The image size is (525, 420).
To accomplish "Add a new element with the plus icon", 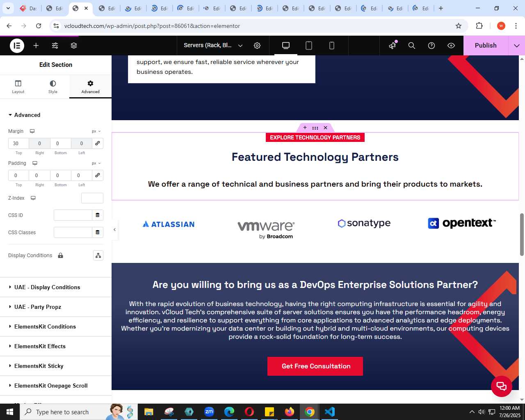I will tap(36, 46).
